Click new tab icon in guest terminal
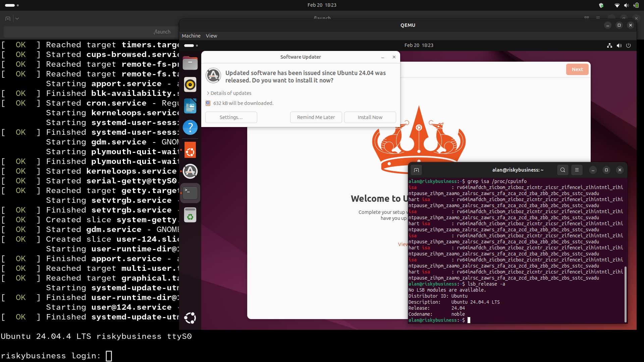 416,170
